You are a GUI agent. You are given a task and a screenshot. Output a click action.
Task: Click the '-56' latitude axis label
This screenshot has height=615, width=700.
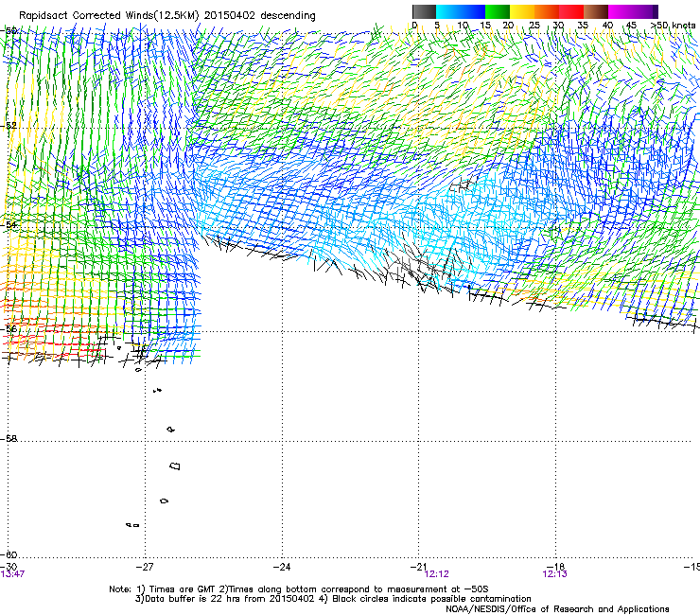click(x=9, y=328)
